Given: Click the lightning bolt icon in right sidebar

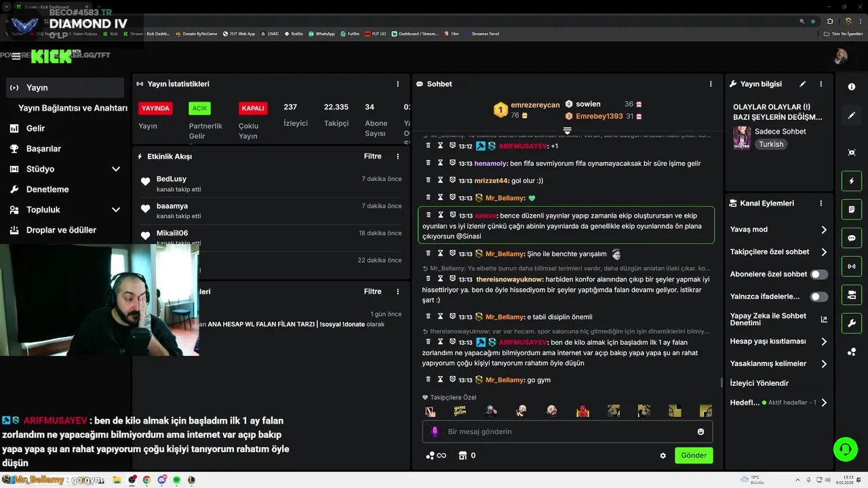Looking at the screenshot, I should pos(852,181).
